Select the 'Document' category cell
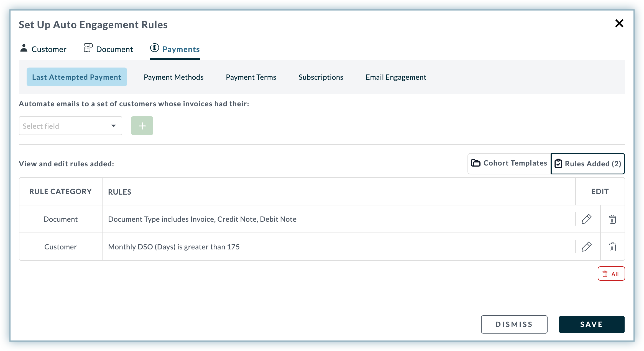This screenshot has width=644, height=351. pos(60,219)
